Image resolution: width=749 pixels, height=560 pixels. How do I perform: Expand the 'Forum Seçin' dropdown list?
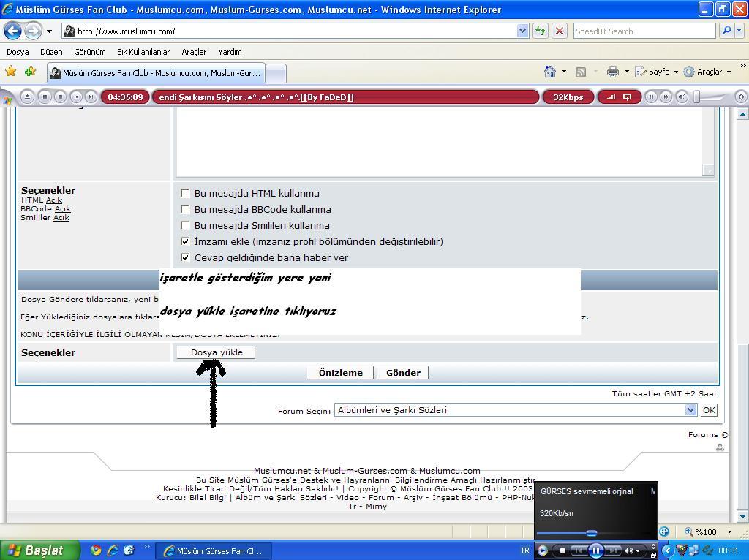coord(690,410)
